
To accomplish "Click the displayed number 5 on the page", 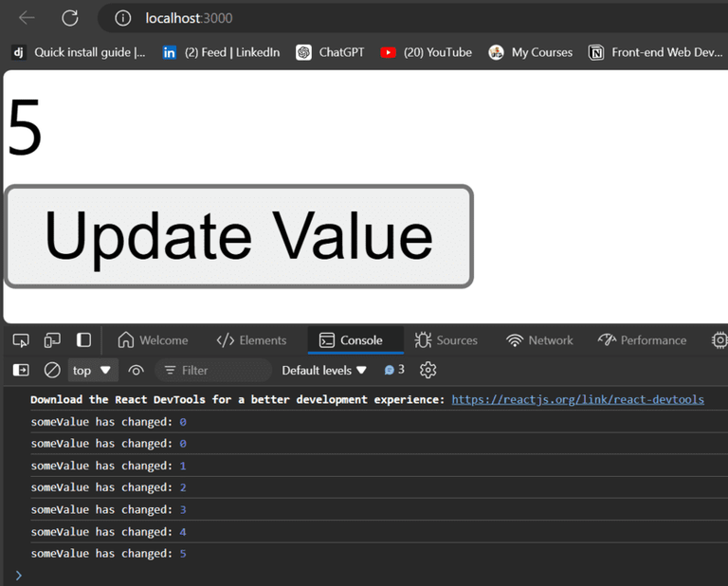I will click(25, 127).
